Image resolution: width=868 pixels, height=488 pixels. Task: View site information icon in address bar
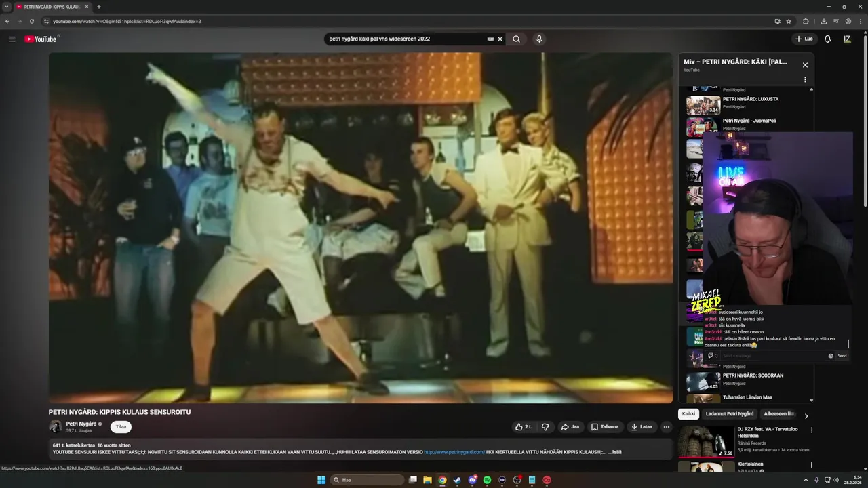point(46,21)
